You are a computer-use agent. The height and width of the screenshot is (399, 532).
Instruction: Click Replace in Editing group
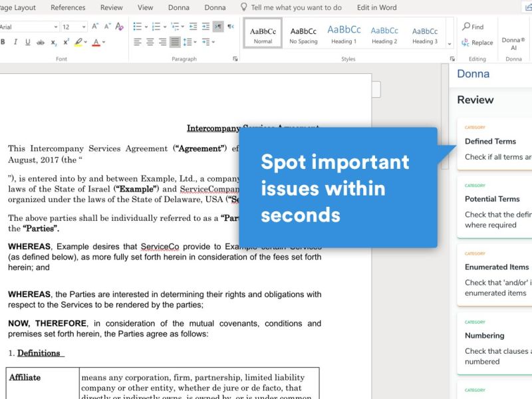[x=477, y=43]
